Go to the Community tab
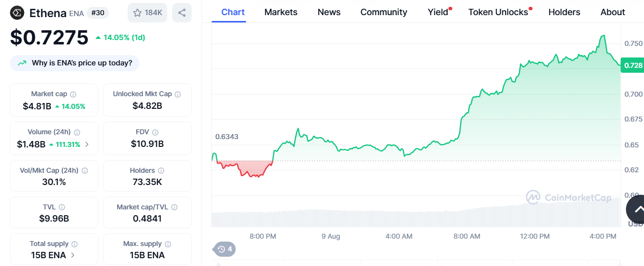Viewport: 644px width, 266px height. (x=384, y=12)
